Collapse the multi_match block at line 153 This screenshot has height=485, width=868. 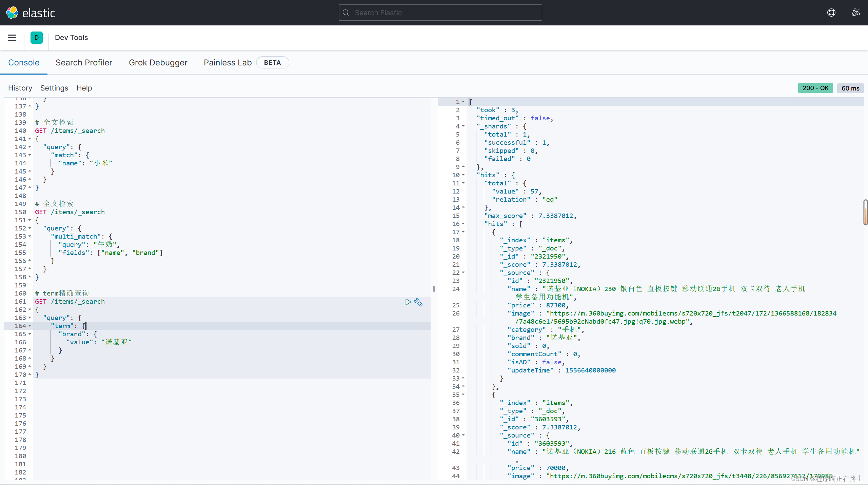coord(30,237)
